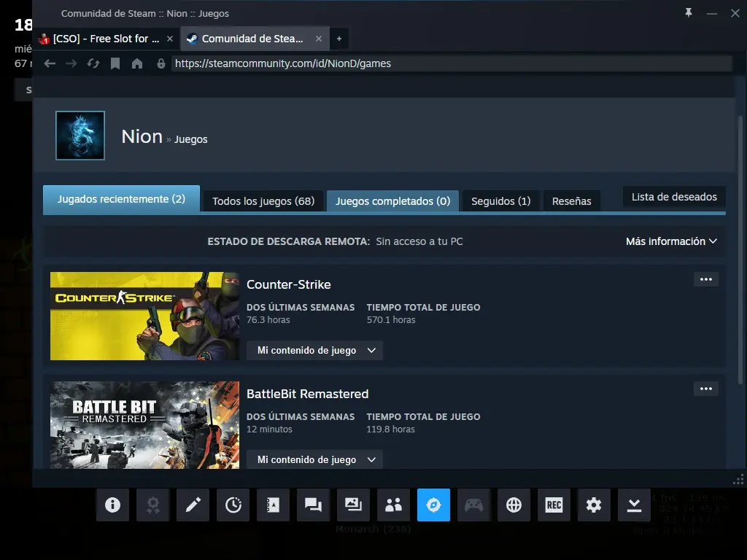Click 'Sin acceso a tu PC' status text

[x=419, y=241]
